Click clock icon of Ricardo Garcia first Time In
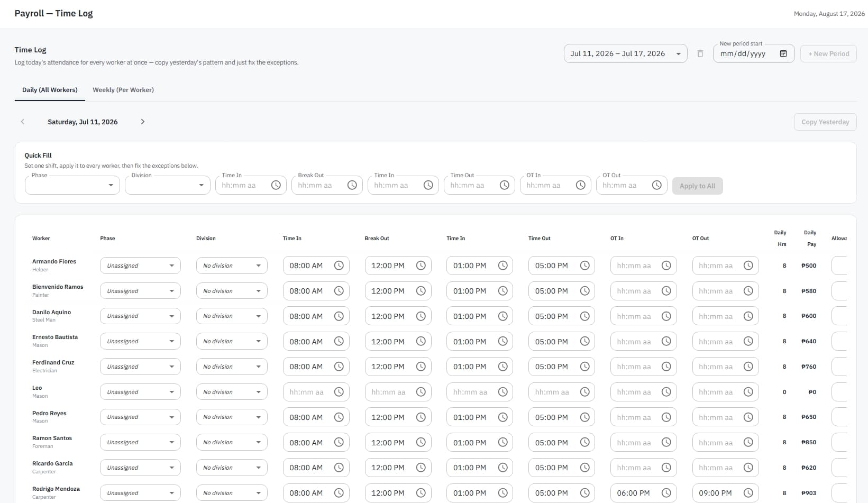The height and width of the screenshot is (503, 868). [x=339, y=468]
